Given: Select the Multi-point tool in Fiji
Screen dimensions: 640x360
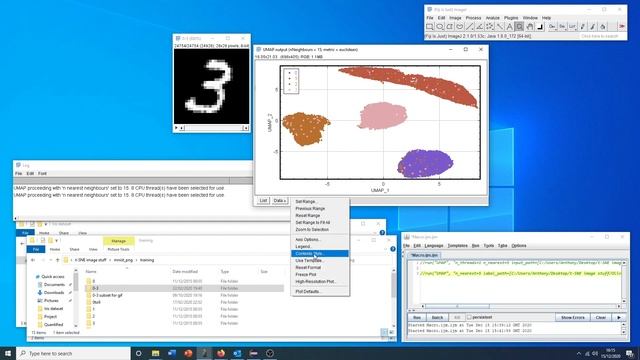Looking at the screenshot, I should coord(489,27).
